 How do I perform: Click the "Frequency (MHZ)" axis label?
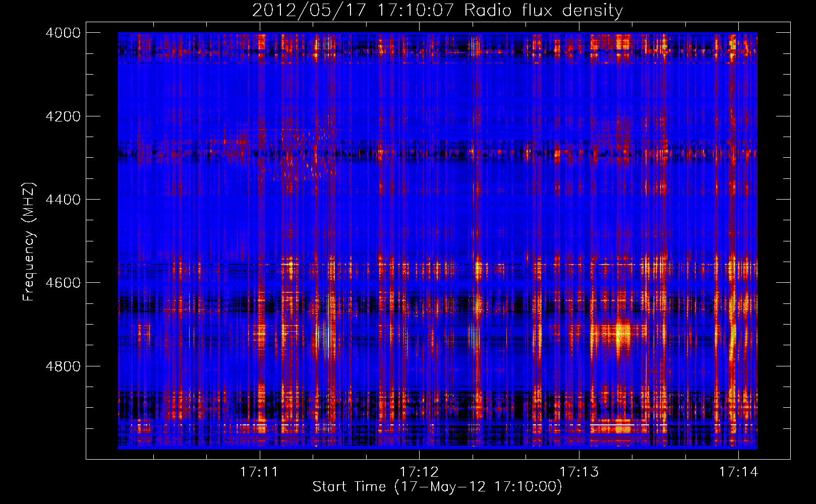(29, 242)
